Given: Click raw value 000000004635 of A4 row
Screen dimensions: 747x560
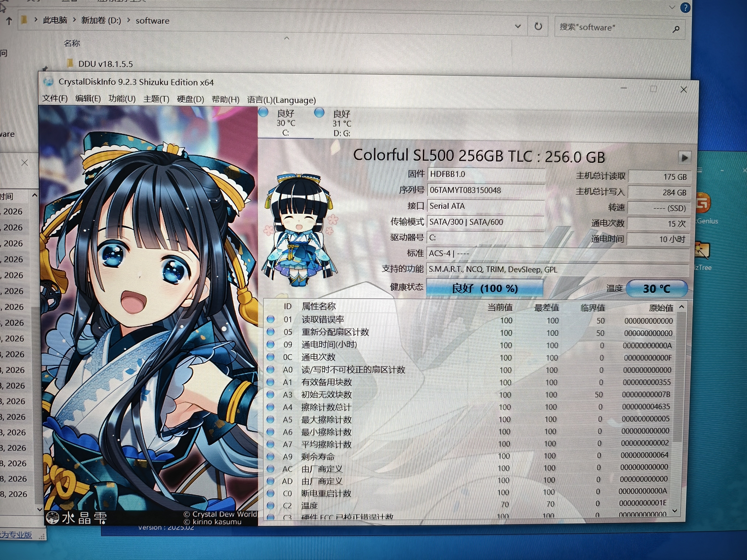Looking at the screenshot, I should (x=646, y=407).
